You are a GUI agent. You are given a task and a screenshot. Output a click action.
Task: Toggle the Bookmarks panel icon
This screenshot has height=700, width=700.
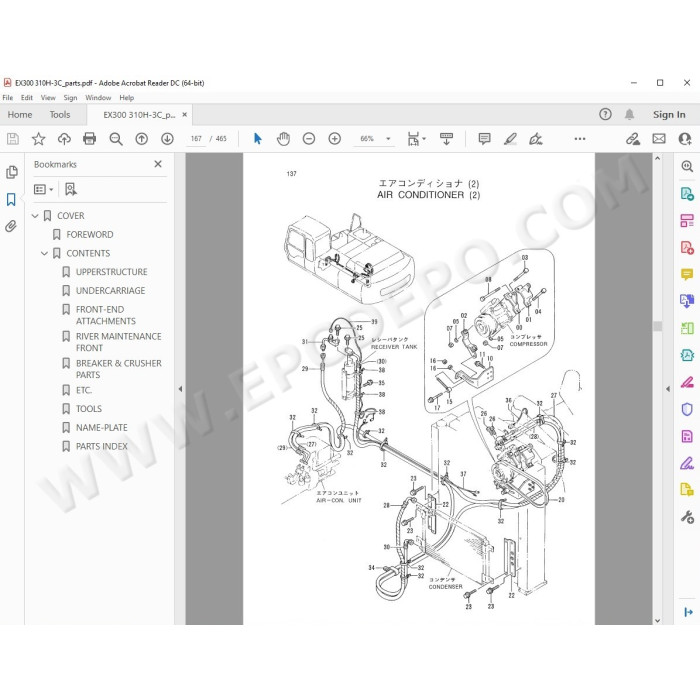11,199
